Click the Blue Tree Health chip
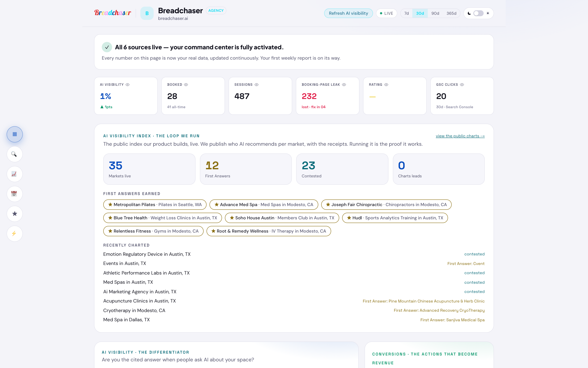The width and height of the screenshot is (588, 368). point(162,218)
